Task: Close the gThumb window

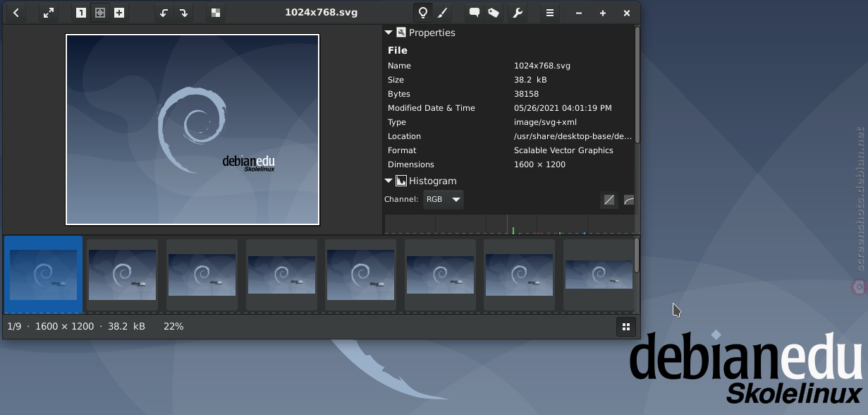Action: point(627,13)
